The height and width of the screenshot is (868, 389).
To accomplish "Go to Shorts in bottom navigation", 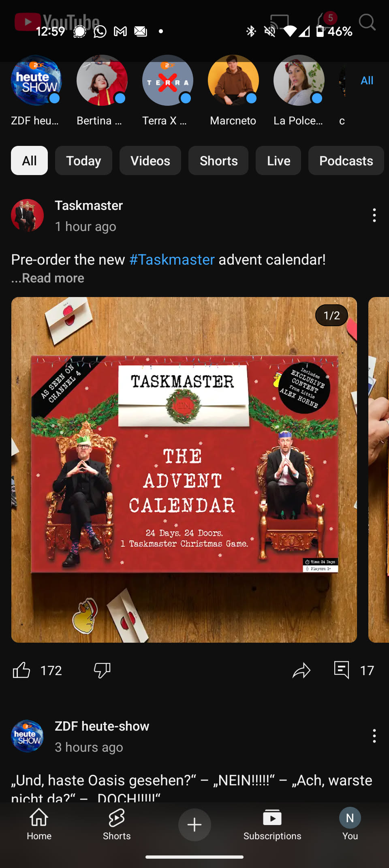I will [x=117, y=824].
